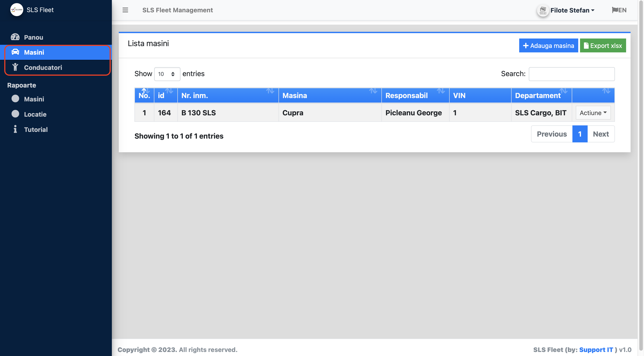Open the Actiune dropdown for Cupra

(x=593, y=113)
